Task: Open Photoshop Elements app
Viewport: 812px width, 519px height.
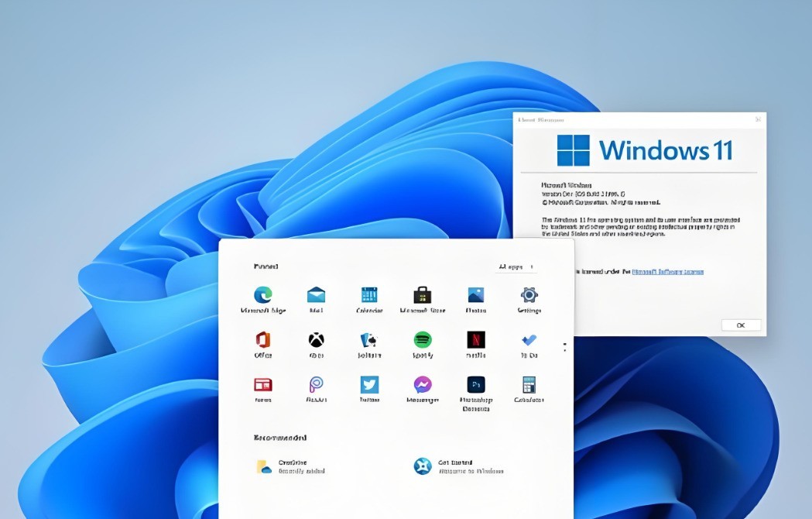Action: [x=476, y=385]
